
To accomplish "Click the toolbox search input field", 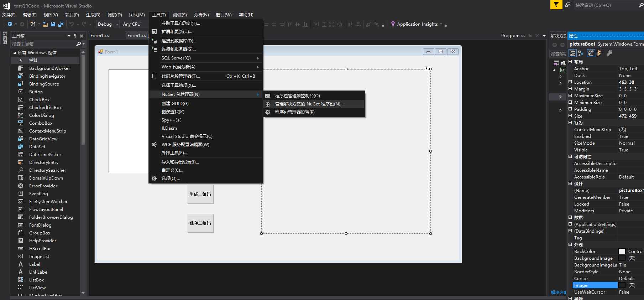I will pos(43,44).
